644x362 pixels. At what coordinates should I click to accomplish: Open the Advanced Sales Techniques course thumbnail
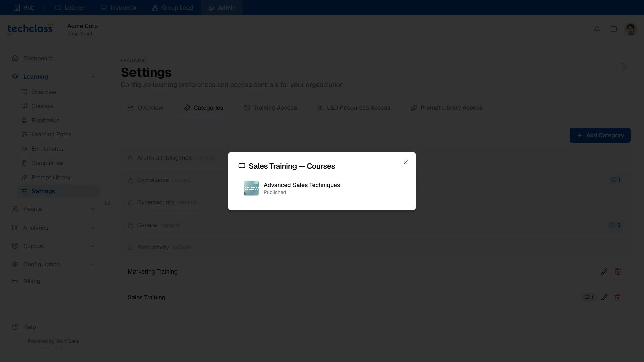point(251,188)
